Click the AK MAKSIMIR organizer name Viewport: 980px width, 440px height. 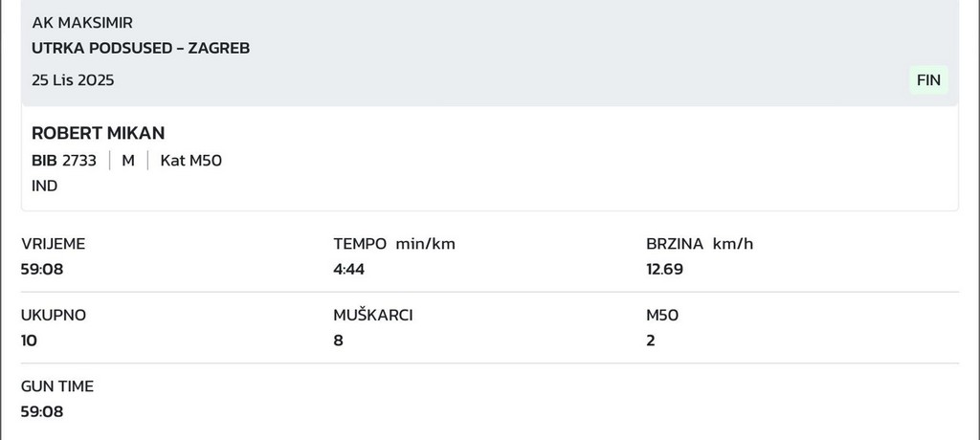point(82,23)
